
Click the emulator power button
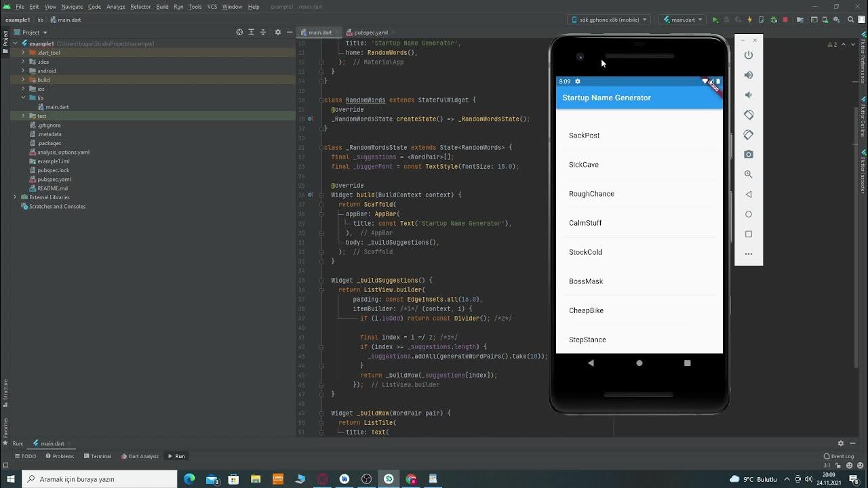click(x=749, y=55)
